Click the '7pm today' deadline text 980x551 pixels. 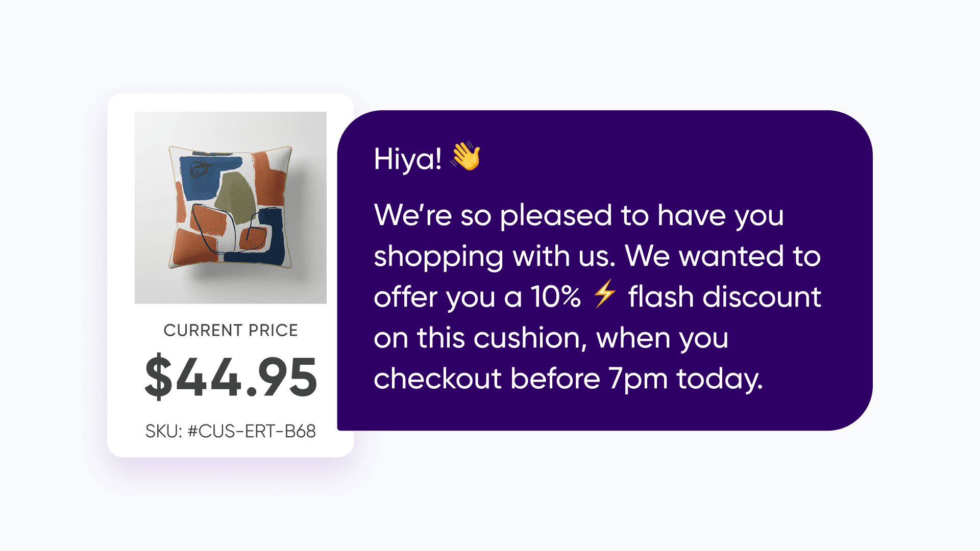click(685, 379)
